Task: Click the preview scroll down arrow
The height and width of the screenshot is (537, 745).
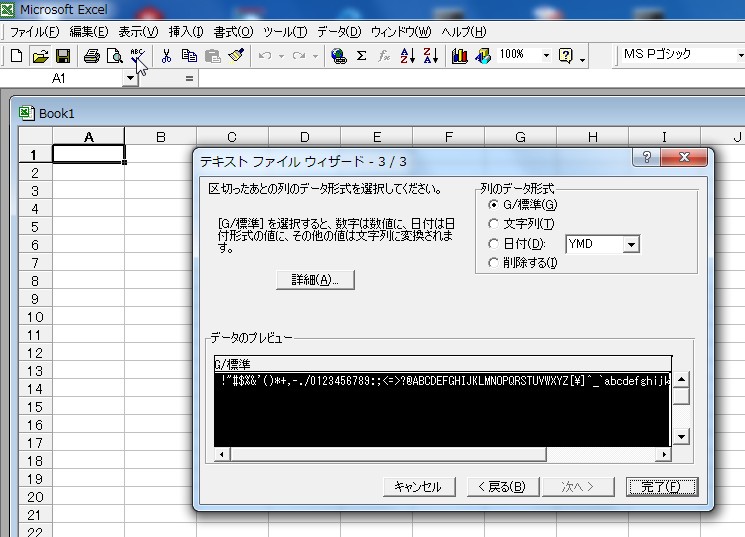Action: coord(681,436)
